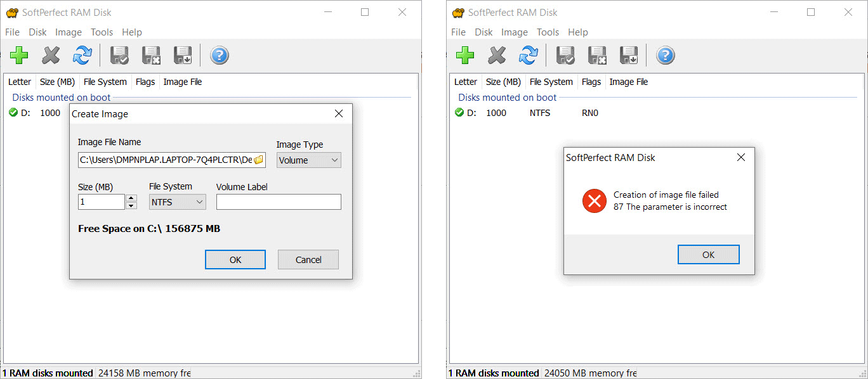Click Letter column header in left window

pyautogui.click(x=20, y=82)
